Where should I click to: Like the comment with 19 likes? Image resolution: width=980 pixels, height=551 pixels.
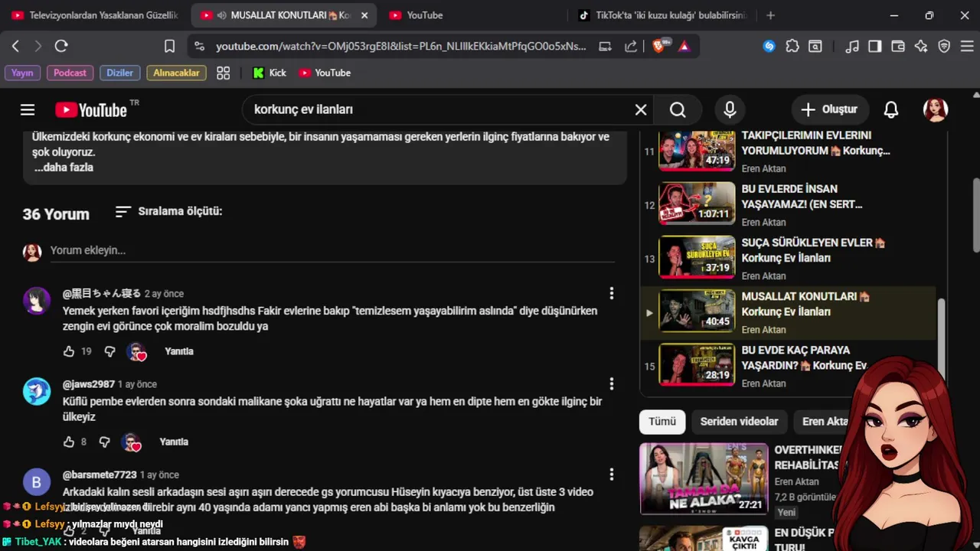click(x=69, y=351)
